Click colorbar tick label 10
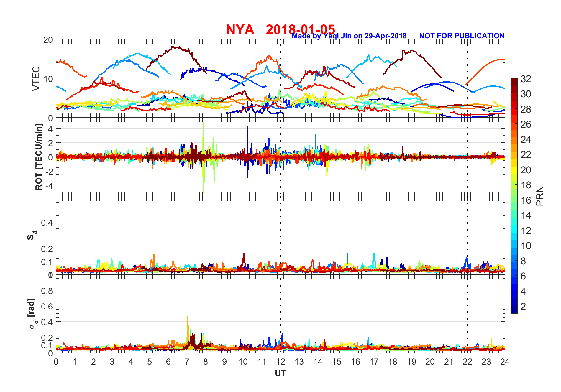 [526, 246]
